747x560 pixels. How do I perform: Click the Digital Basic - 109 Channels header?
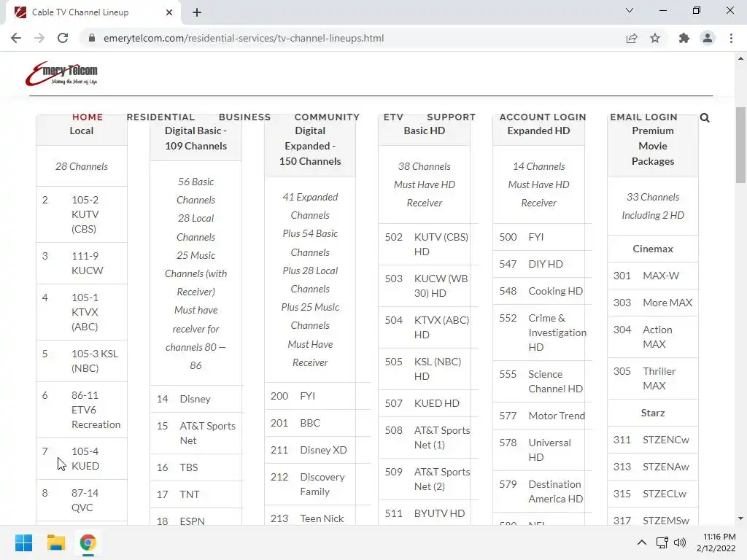coord(196,138)
